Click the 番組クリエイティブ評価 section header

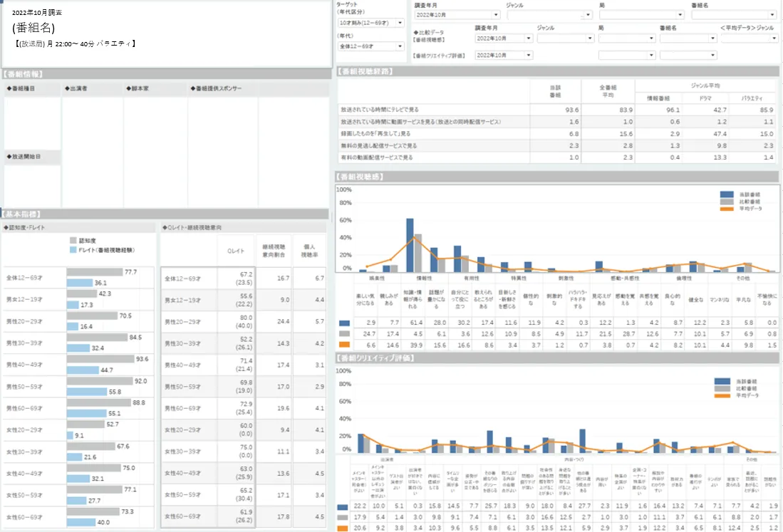coord(557,358)
